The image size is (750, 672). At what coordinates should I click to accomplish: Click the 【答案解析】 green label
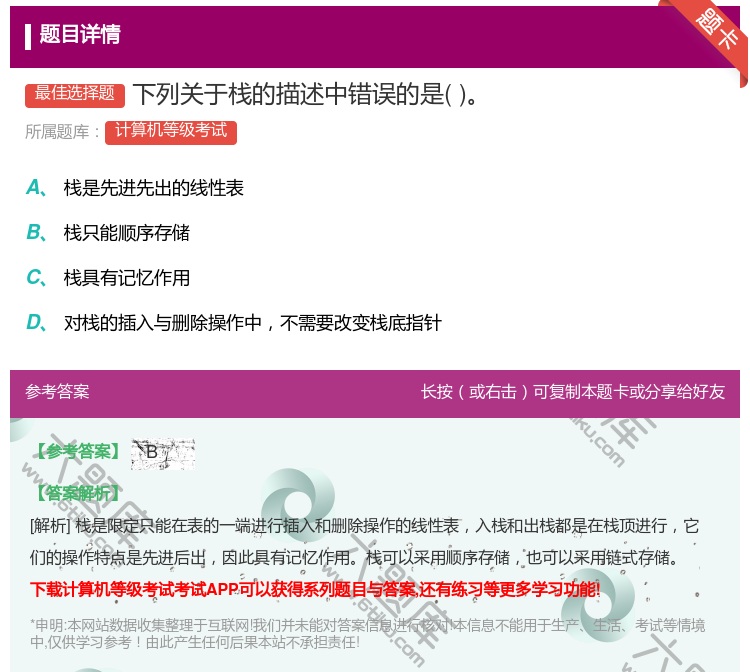tap(77, 493)
